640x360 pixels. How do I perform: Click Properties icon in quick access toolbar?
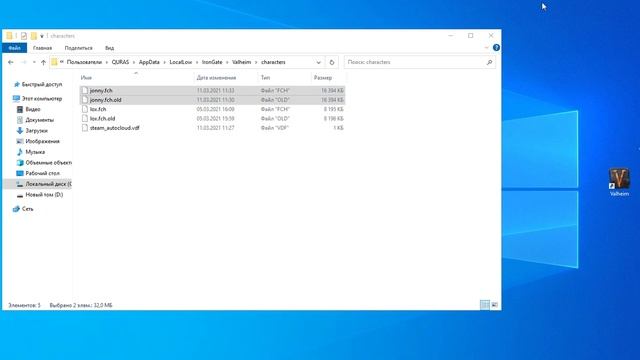pyautogui.click(x=24, y=36)
